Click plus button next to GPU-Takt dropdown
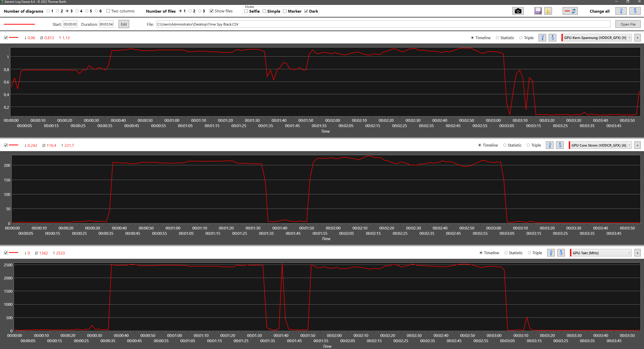This screenshot has width=644, height=349. pyautogui.click(x=637, y=253)
